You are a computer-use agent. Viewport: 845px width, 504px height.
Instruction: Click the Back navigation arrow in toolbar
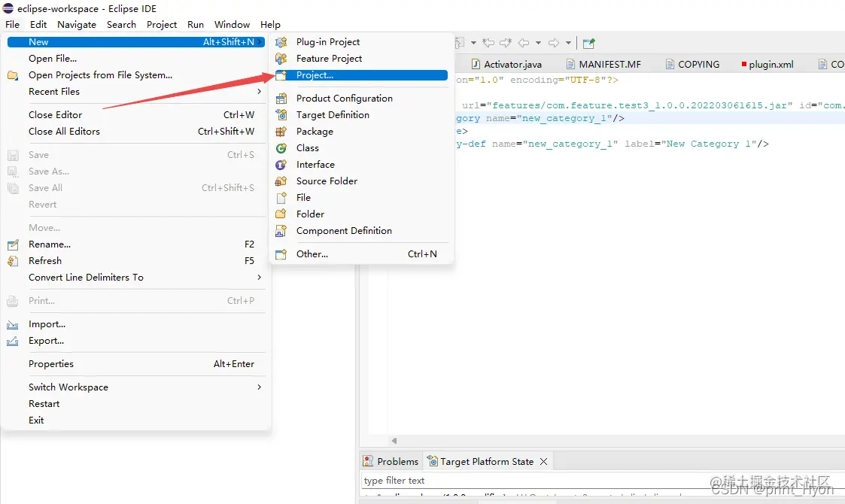pos(523,43)
